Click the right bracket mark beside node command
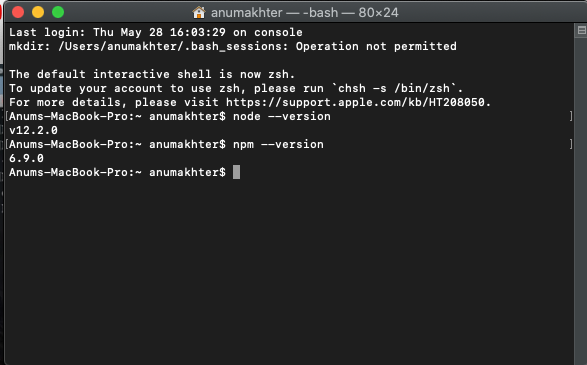The width and height of the screenshot is (587, 365). click(x=571, y=116)
